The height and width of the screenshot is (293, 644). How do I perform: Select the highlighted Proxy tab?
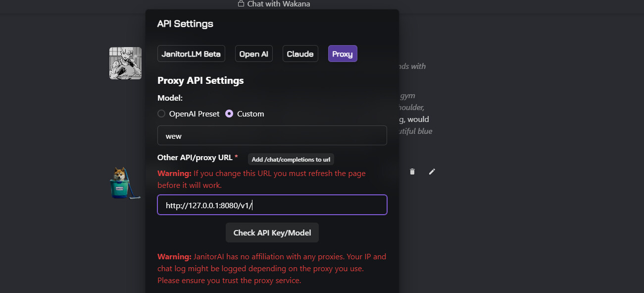coord(343,54)
